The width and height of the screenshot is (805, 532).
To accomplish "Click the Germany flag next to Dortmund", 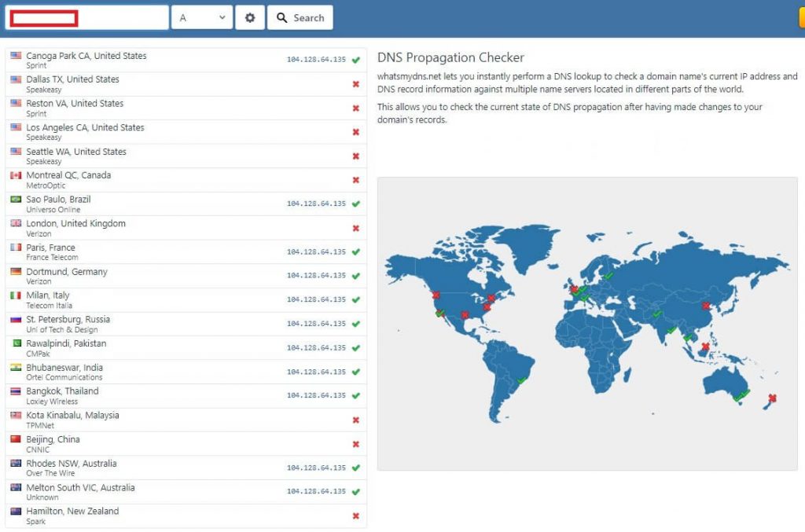I will point(16,271).
